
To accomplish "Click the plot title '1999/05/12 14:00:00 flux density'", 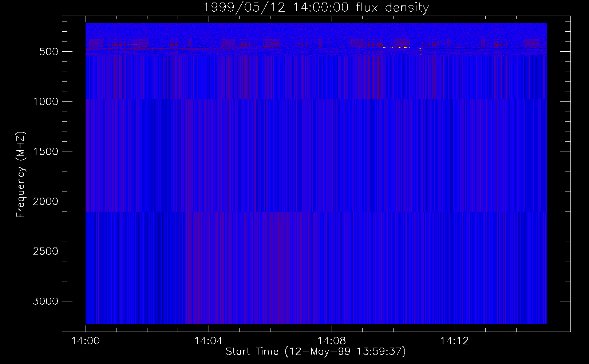I will click(x=316, y=8).
